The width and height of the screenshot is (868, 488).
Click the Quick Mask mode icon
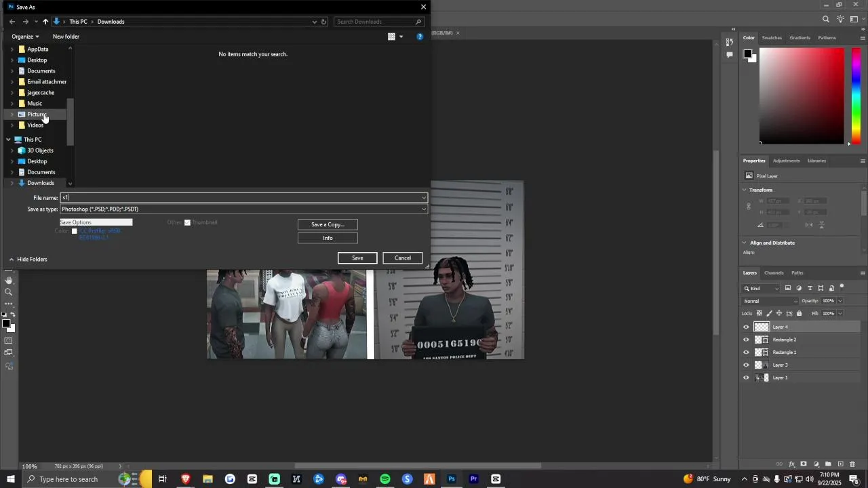pyautogui.click(x=9, y=340)
